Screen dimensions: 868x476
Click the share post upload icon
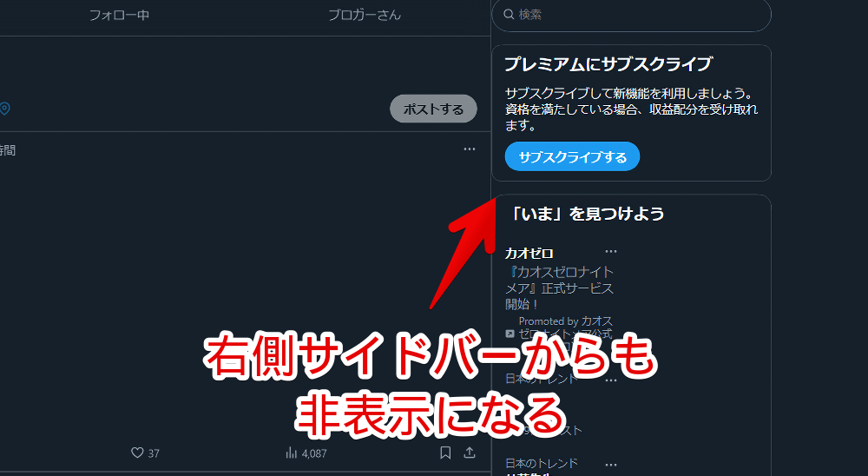pos(470,453)
